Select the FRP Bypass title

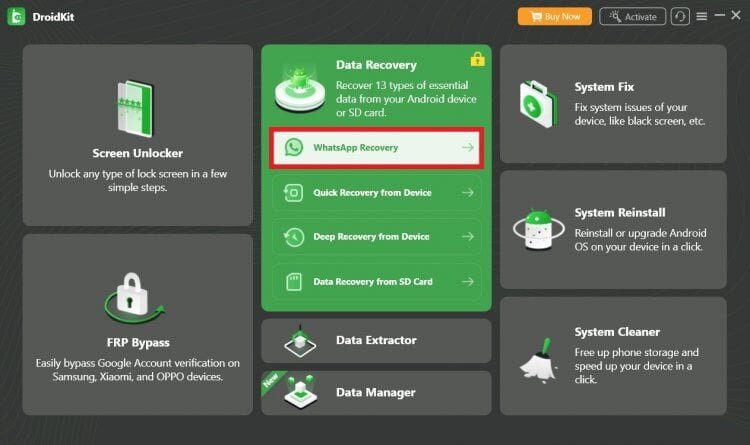coord(138,343)
